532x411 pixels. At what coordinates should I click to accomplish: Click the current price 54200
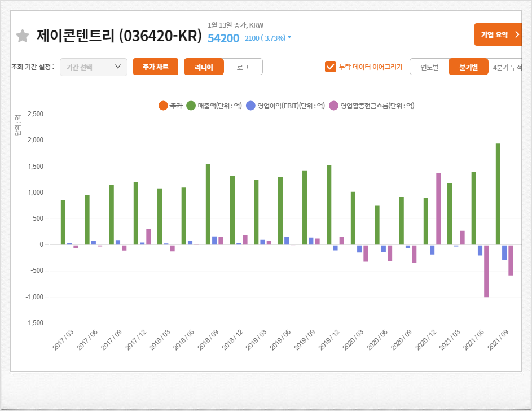(x=223, y=38)
